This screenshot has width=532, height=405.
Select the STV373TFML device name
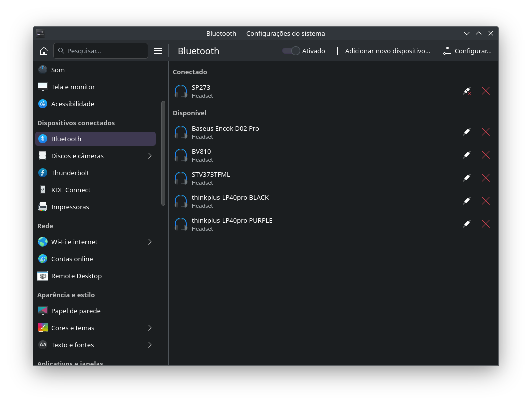click(211, 175)
